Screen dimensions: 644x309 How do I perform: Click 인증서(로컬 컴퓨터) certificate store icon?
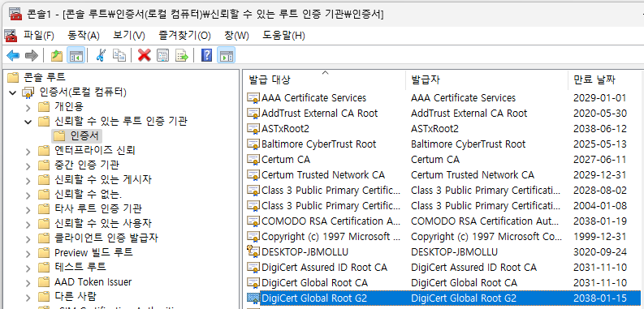28,92
